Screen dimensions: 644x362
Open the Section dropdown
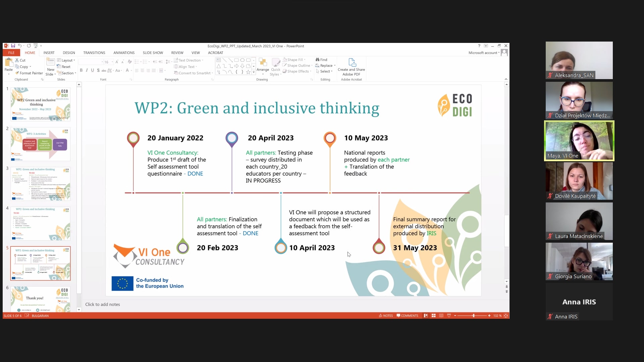point(67,73)
